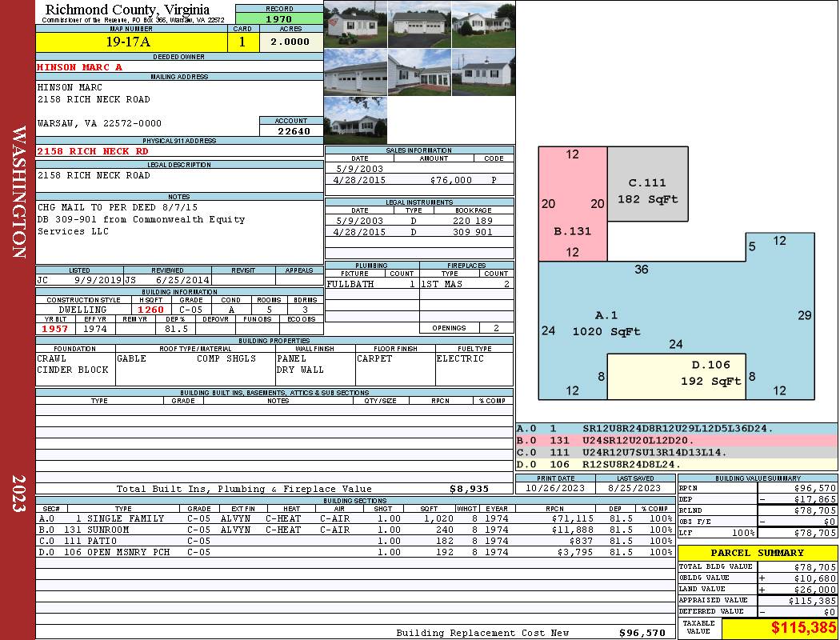Click the 1ST MAS fireplace type
The width and height of the screenshot is (840, 640).
point(442,284)
